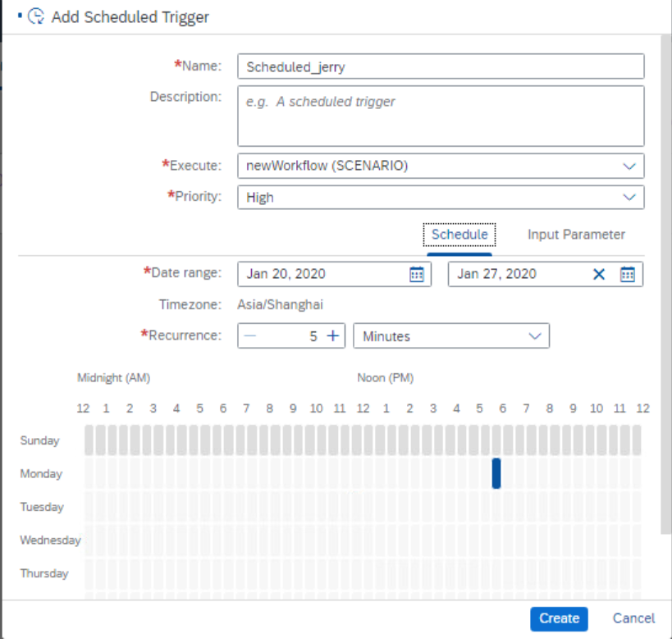Decrease the recurrence value with minus

tap(250, 336)
